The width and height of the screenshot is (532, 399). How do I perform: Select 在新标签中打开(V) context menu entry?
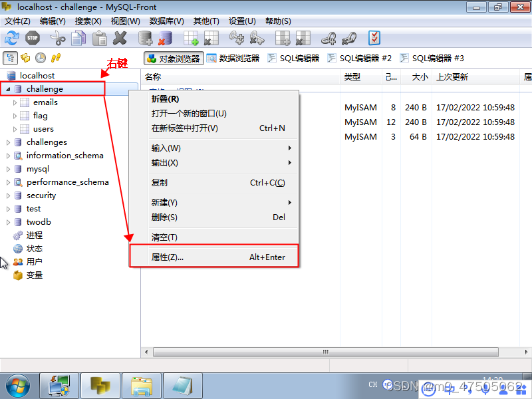tap(214, 128)
